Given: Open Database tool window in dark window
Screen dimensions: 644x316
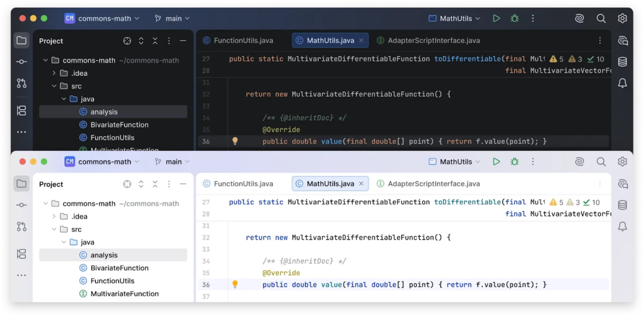Looking at the screenshot, I should tap(623, 61).
